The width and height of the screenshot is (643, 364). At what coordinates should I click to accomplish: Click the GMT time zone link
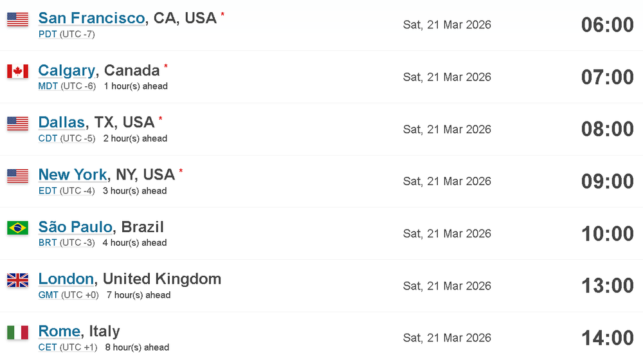click(48, 295)
